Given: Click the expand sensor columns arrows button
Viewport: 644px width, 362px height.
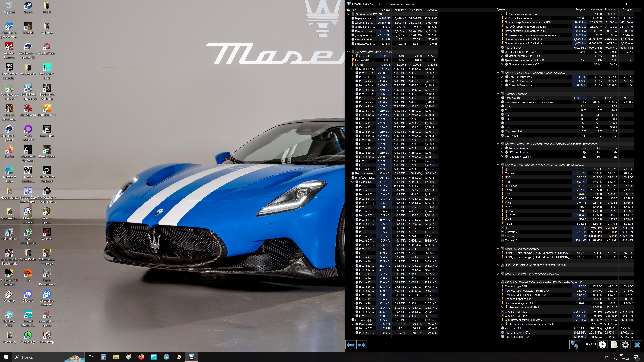Looking at the screenshot, I should click(351, 345).
